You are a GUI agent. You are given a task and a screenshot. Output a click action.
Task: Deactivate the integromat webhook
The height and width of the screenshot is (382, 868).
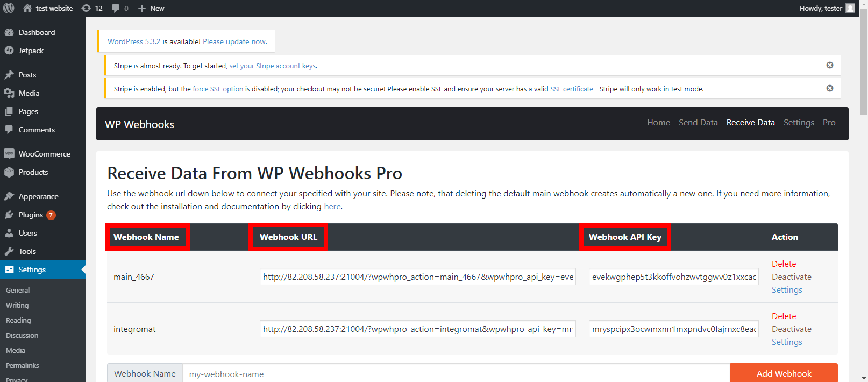[792, 329]
